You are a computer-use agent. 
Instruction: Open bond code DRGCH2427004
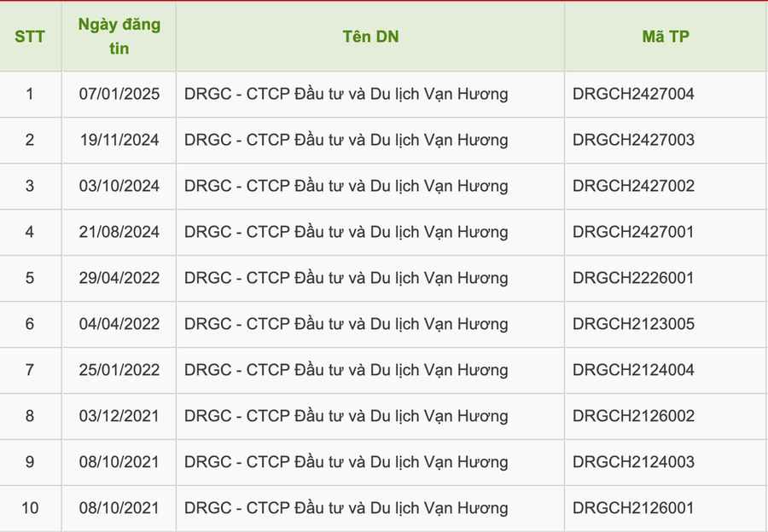(633, 94)
